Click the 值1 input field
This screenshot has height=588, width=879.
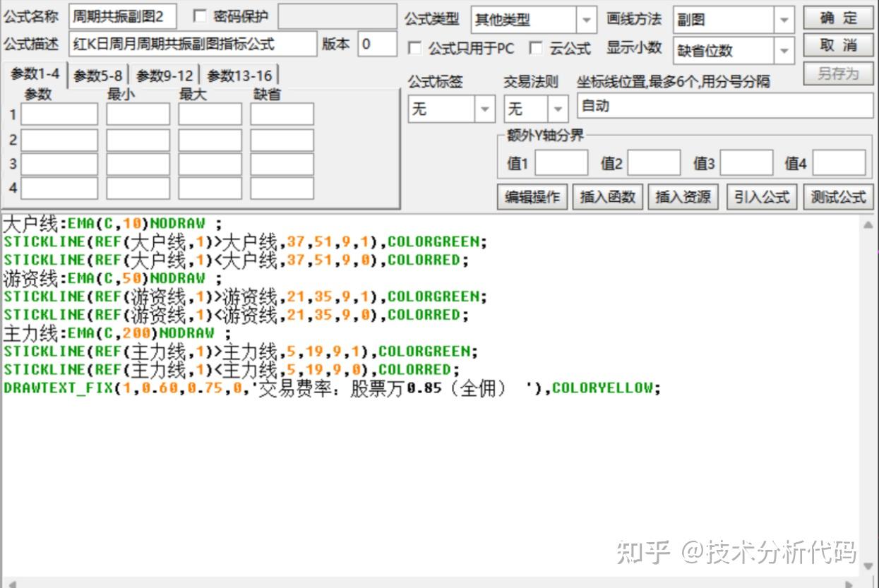pyautogui.click(x=561, y=163)
